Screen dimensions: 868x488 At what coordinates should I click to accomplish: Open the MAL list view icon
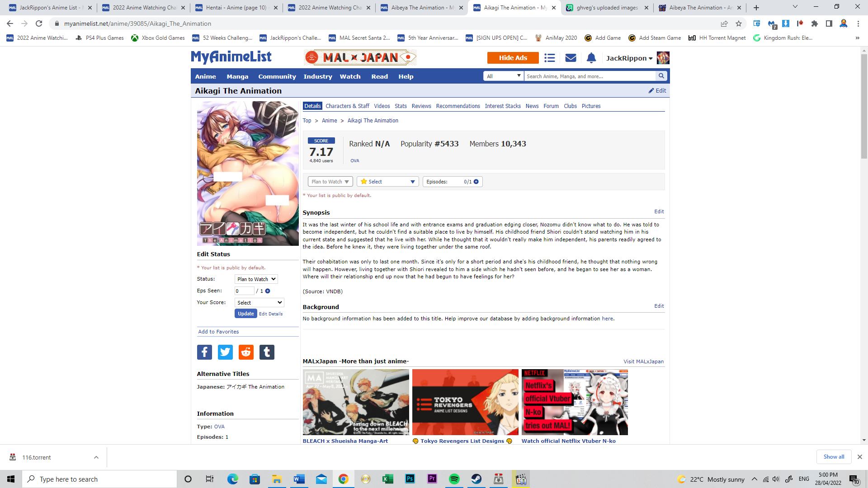(x=549, y=58)
